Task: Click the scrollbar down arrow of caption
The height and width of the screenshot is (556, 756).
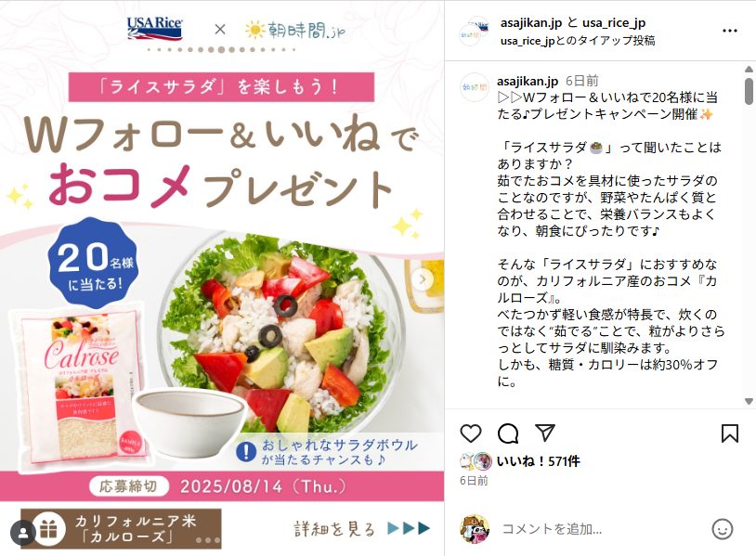Action: click(x=749, y=401)
